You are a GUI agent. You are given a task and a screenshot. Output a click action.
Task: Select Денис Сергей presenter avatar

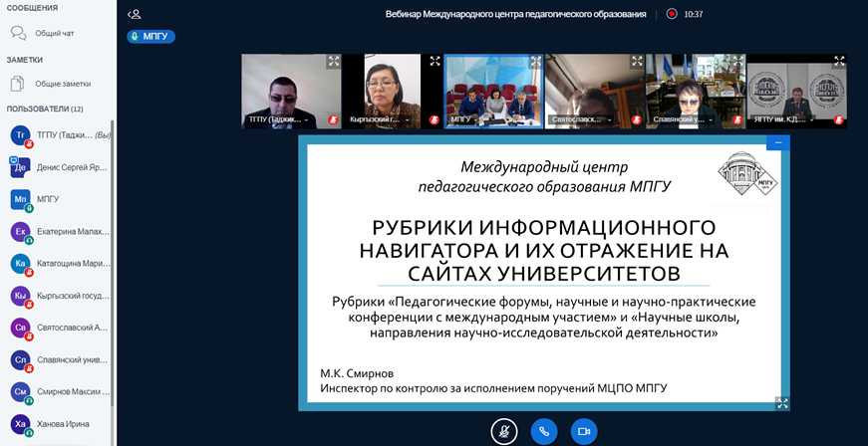click(21, 167)
